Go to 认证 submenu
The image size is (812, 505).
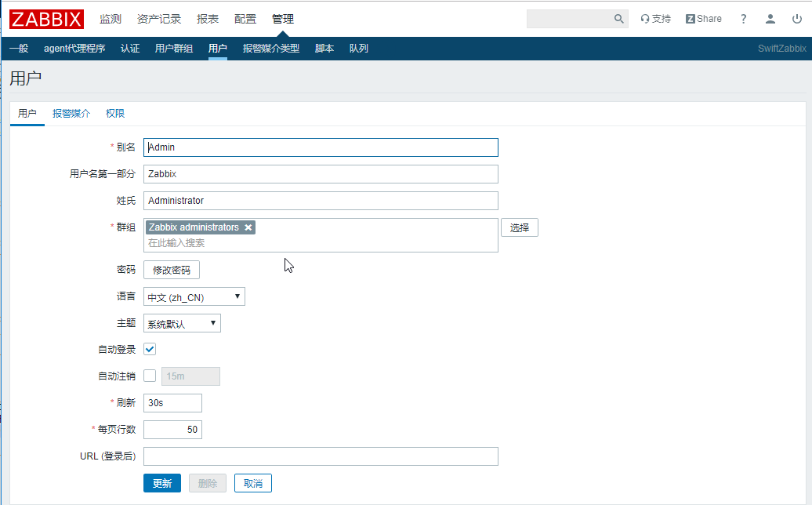tap(130, 48)
